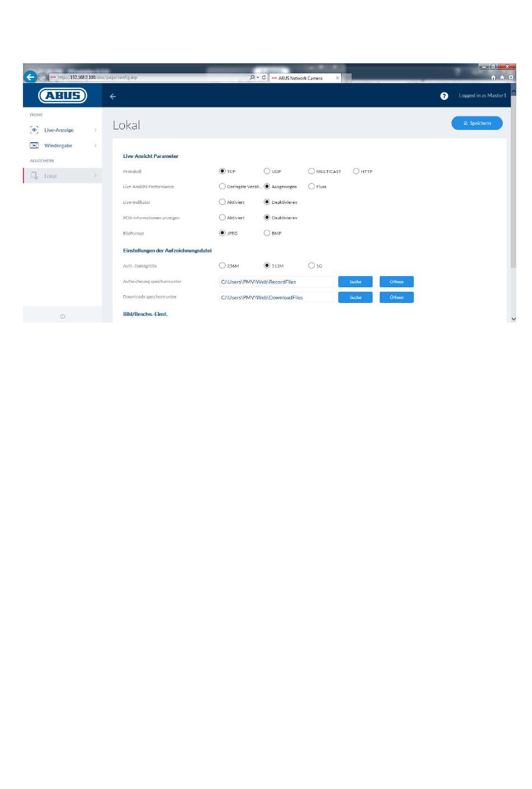532x789 pixels.
Task: Click the RecordFiles path input field
Action: pyautogui.click(x=276, y=282)
